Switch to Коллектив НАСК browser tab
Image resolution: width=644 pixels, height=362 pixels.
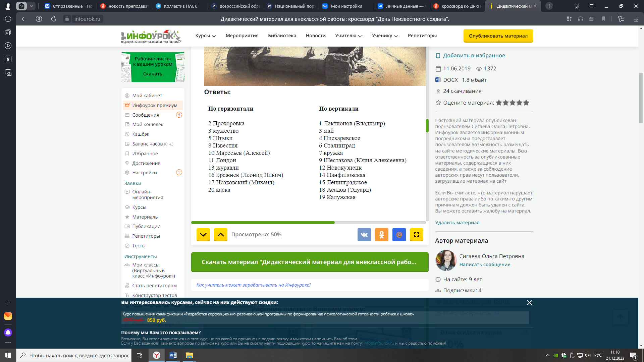point(180,6)
